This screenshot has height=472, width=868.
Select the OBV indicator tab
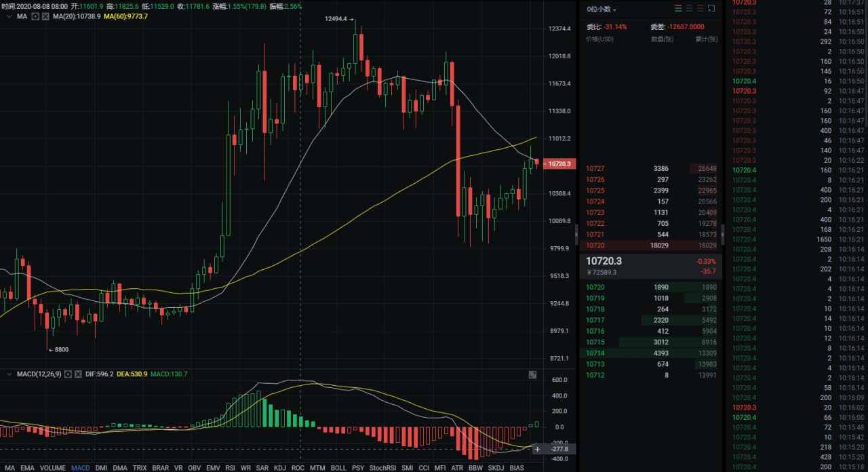[195, 468]
